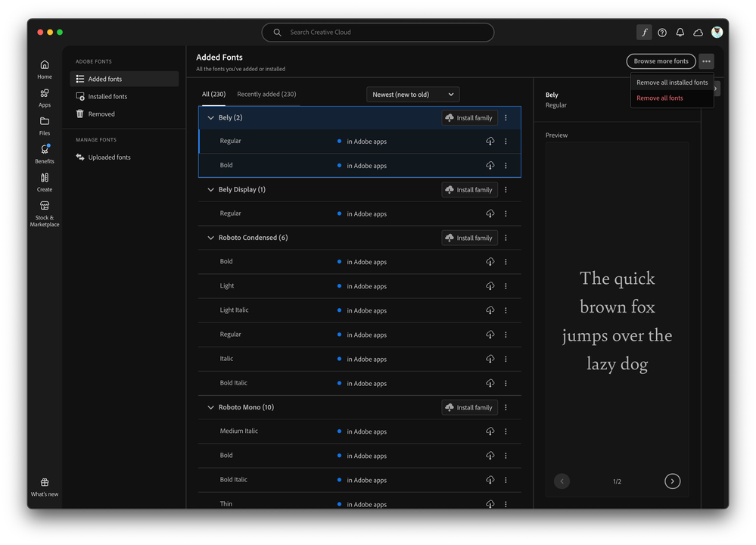Install Roboto Mono Bold Italic via cloud icon
Image resolution: width=756 pixels, height=545 pixels.
point(490,480)
